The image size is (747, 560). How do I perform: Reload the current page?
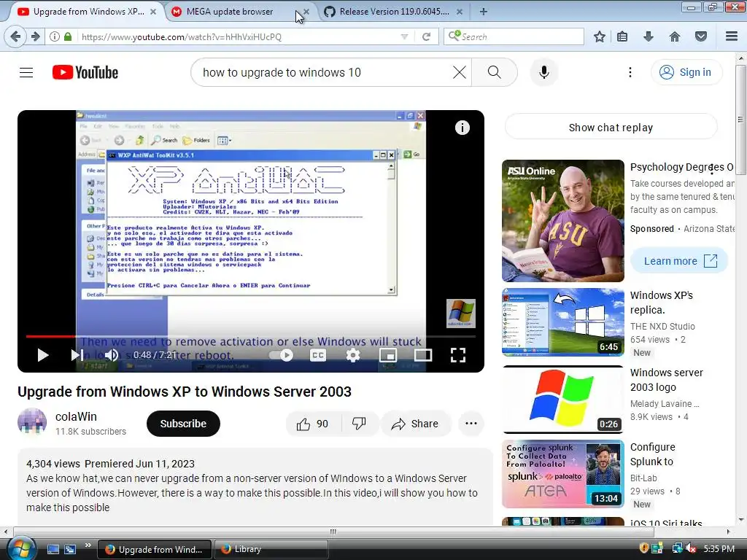coord(426,36)
